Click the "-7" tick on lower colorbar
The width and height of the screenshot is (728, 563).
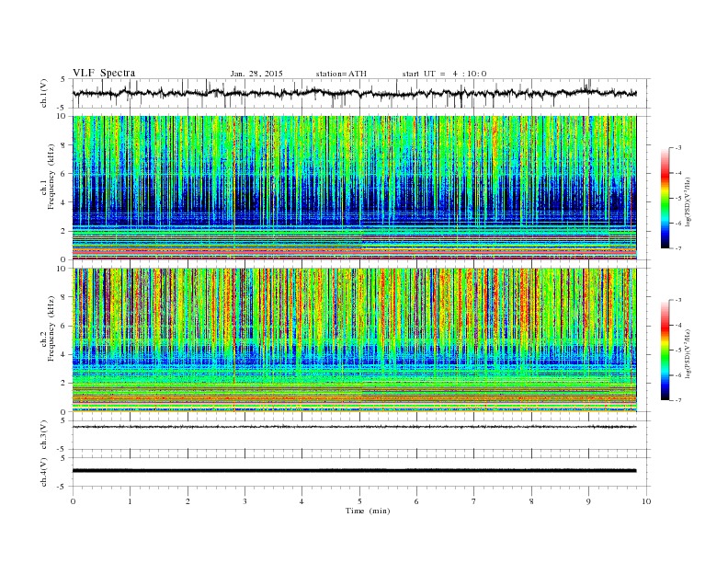[677, 400]
